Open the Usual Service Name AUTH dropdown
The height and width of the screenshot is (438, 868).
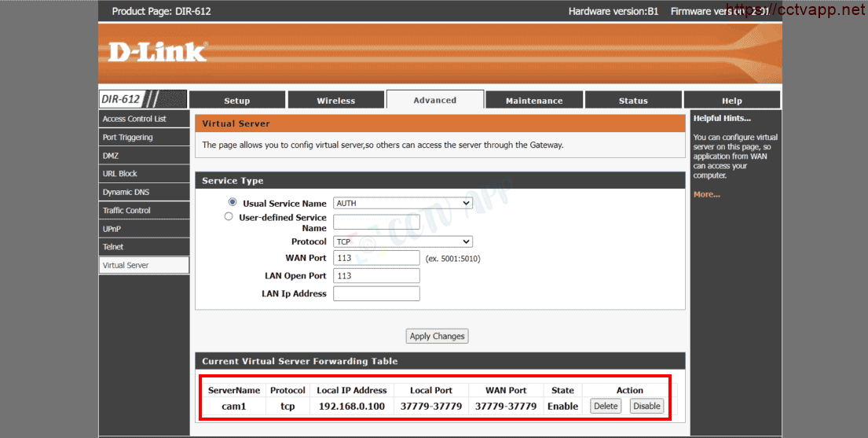click(402, 203)
